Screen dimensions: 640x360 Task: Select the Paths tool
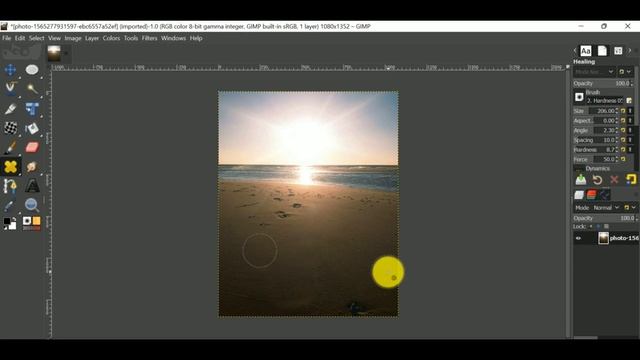tap(10, 186)
